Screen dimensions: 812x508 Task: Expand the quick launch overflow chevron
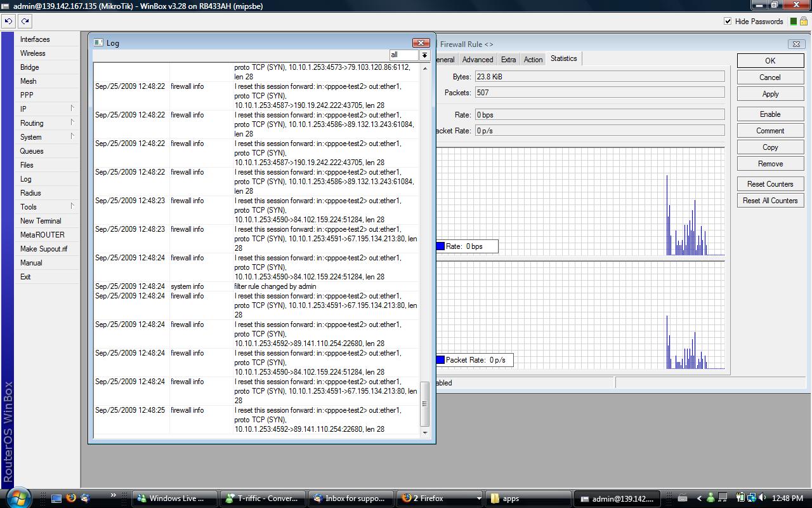(x=114, y=495)
